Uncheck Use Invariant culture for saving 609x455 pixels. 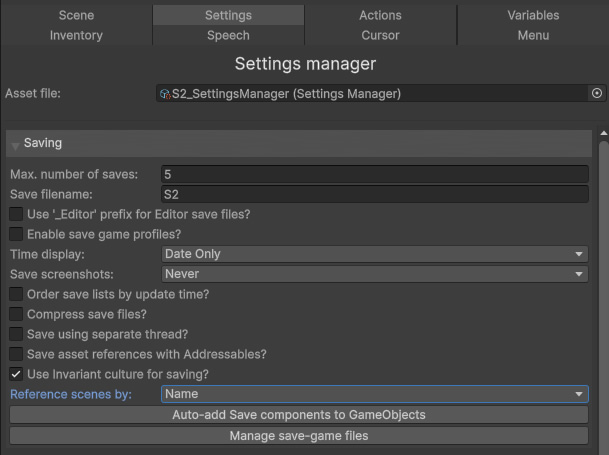(16, 374)
